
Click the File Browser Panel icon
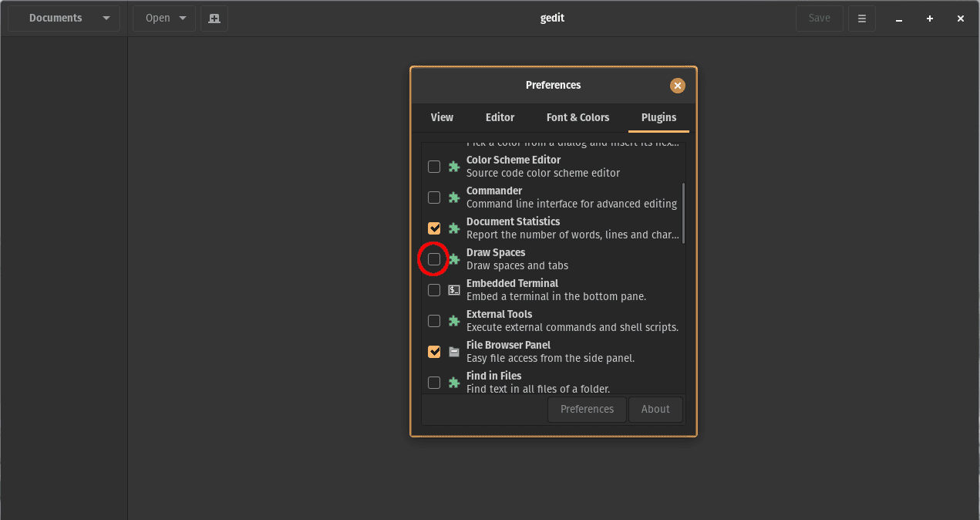coord(454,352)
